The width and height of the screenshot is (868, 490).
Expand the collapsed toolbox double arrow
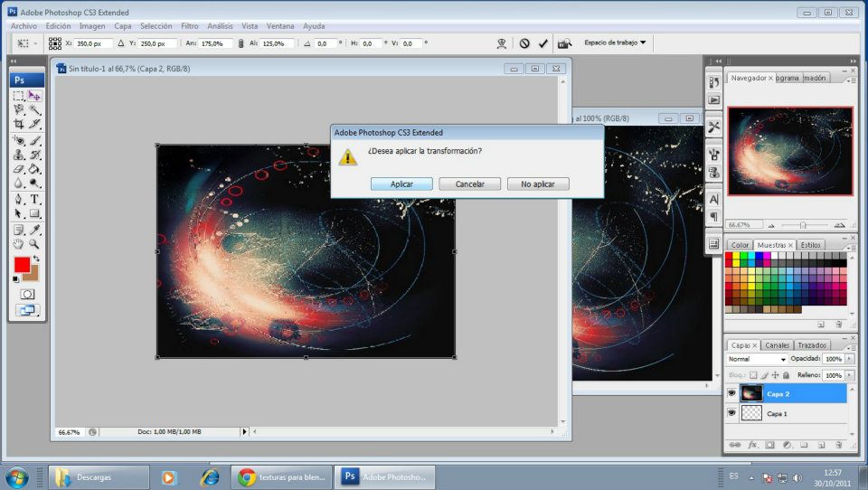tap(14, 61)
